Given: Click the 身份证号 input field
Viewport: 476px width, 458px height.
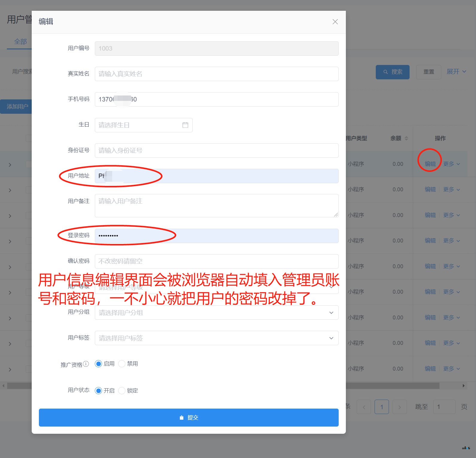Looking at the screenshot, I should (217, 151).
